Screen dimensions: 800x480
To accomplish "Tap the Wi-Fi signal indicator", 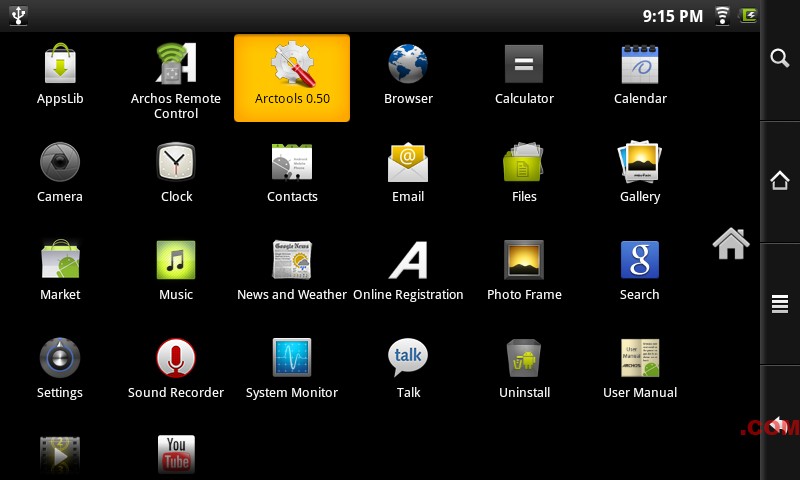I will 722,15.
